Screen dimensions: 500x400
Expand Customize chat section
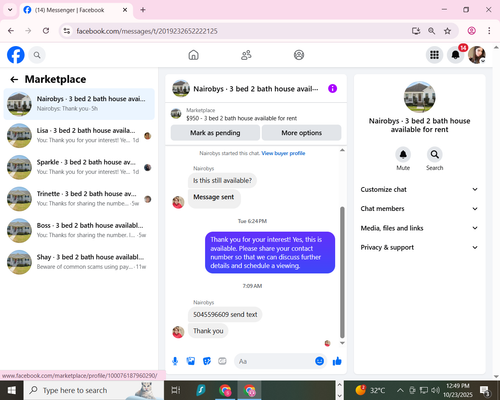(419, 189)
